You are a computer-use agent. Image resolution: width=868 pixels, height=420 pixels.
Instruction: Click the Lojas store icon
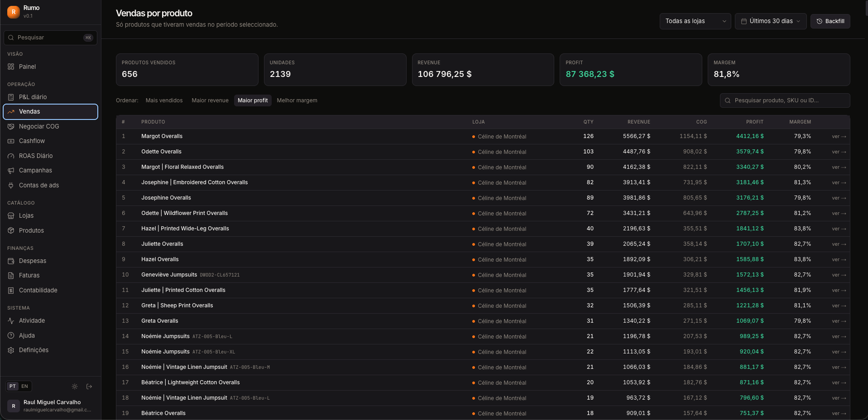(x=11, y=216)
